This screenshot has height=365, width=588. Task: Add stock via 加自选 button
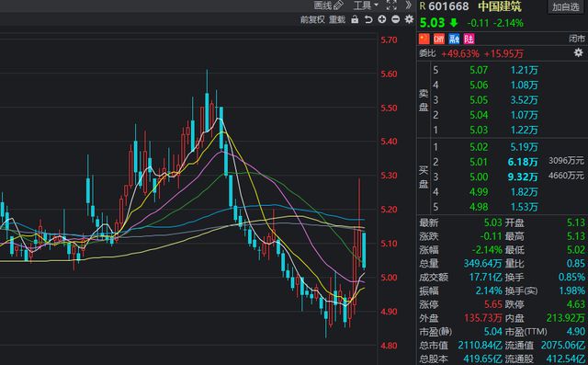pyautogui.click(x=566, y=6)
